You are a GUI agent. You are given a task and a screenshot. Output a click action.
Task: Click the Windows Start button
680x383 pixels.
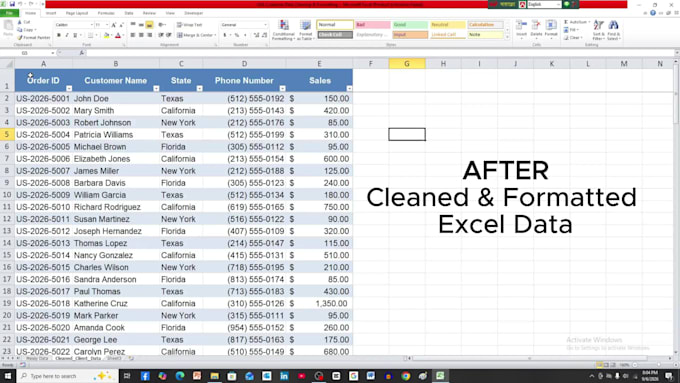pyautogui.click(x=8, y=376)
